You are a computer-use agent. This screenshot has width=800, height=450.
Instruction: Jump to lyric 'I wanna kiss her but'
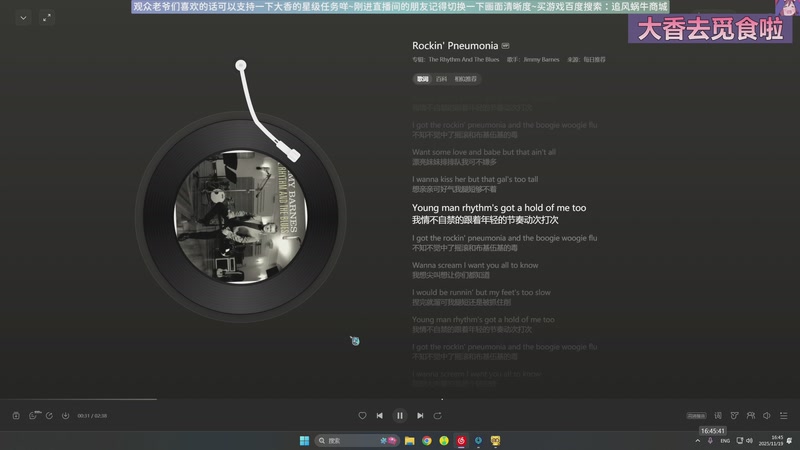pos(475,180)
